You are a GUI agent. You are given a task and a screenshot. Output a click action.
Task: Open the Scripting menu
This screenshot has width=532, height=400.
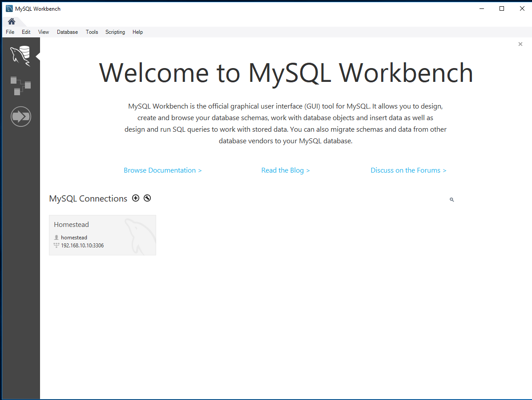coord(115,32)
